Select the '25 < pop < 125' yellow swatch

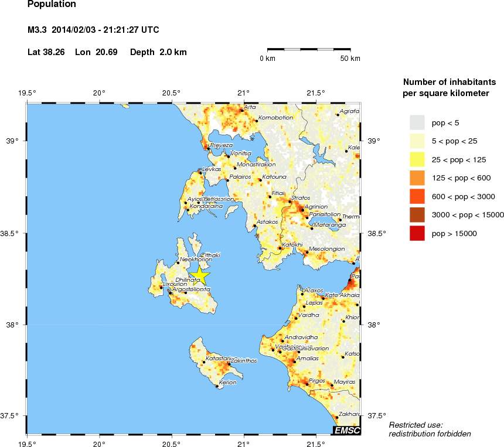[417, 159]
